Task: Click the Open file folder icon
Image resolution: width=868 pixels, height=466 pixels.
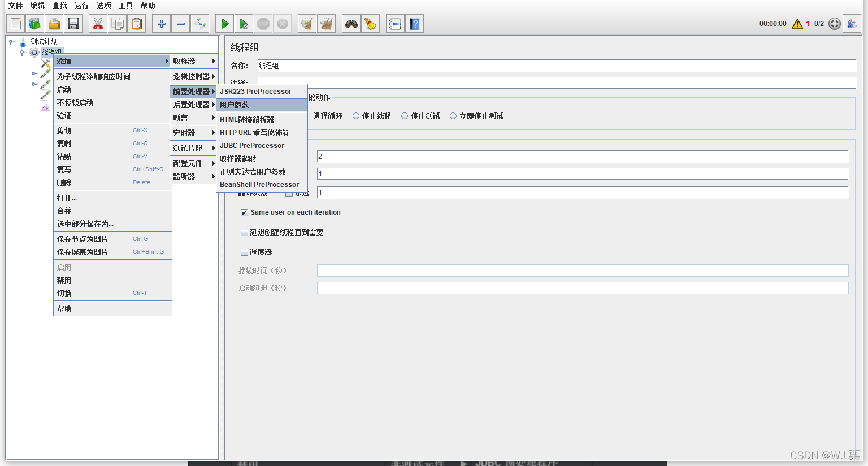Action: 54,24
